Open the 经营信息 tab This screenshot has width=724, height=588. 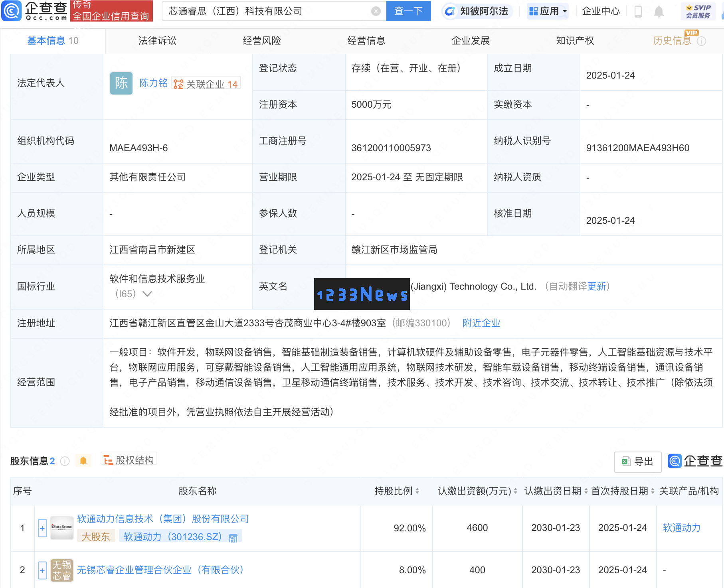point(366,41)
